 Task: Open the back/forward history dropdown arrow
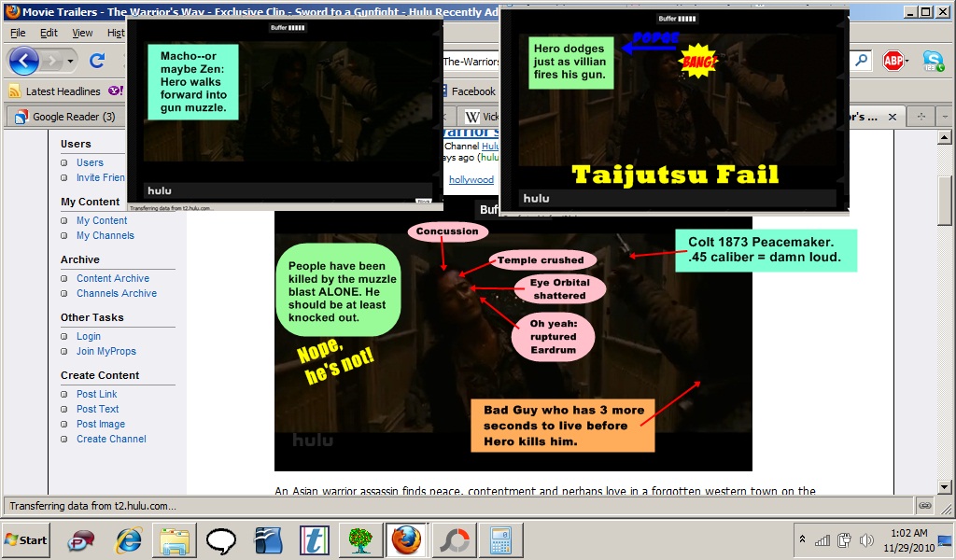tap(71, 61)
